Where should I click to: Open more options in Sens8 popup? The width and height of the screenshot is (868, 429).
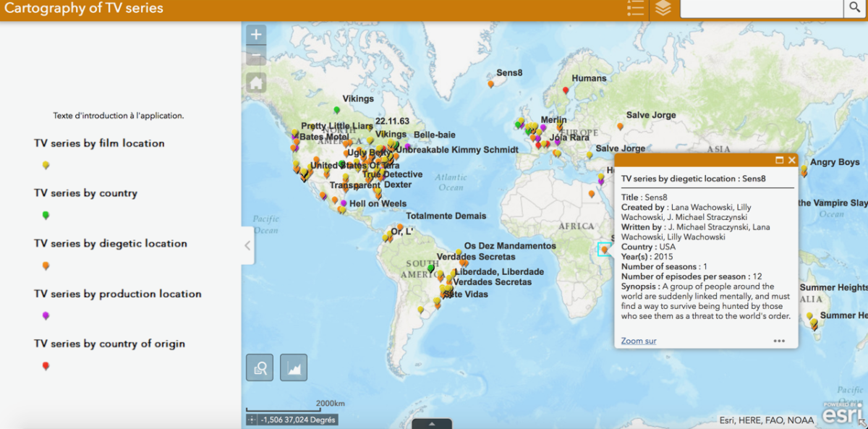pyautogui.click(x=779, y=341)
